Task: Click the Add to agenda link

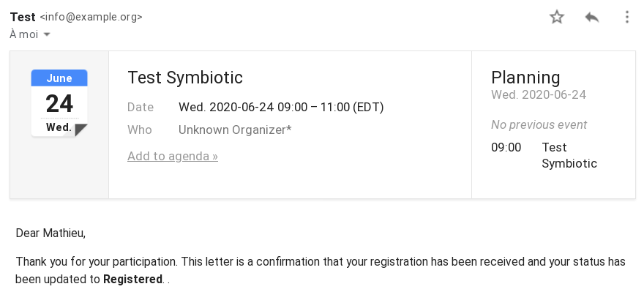Action: (173, 156)
